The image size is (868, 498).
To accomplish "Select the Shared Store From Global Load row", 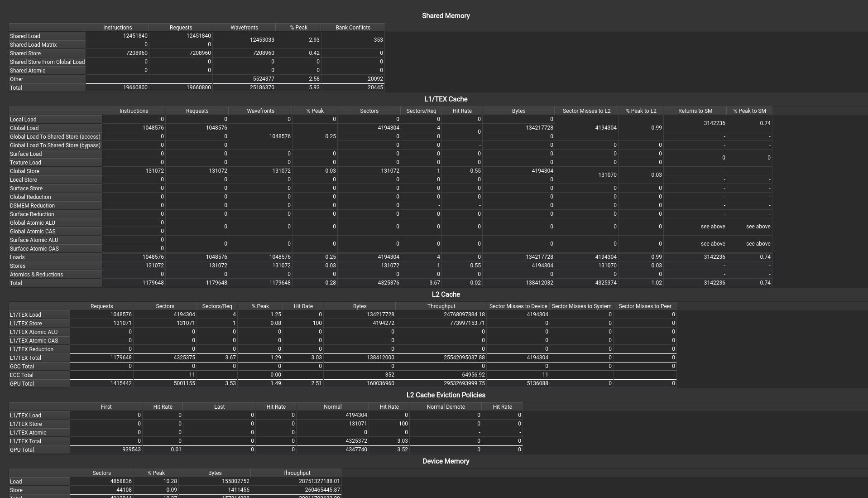I will point(47,62).
